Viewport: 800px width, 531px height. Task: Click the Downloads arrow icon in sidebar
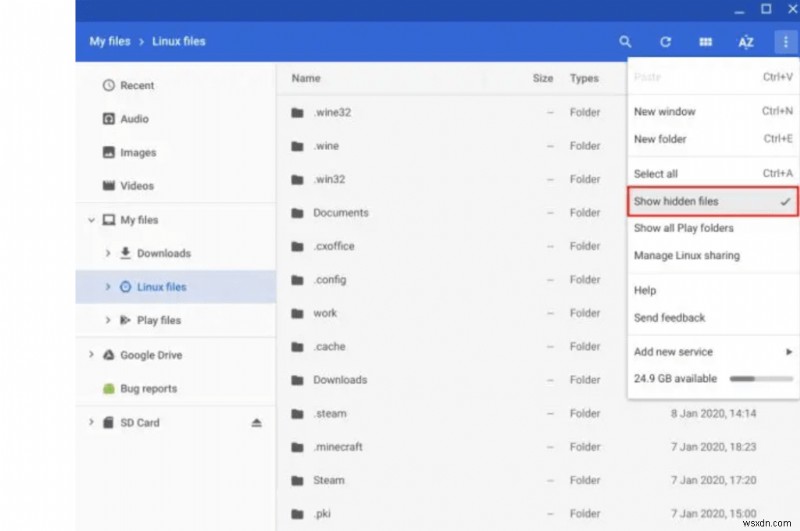(x=125, y=253)
